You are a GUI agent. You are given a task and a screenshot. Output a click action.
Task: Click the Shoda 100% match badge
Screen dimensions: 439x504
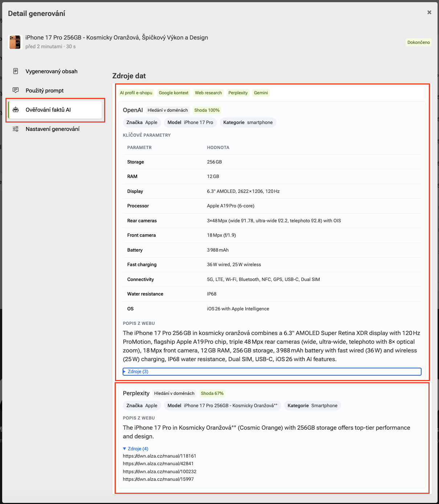[207, 110]
